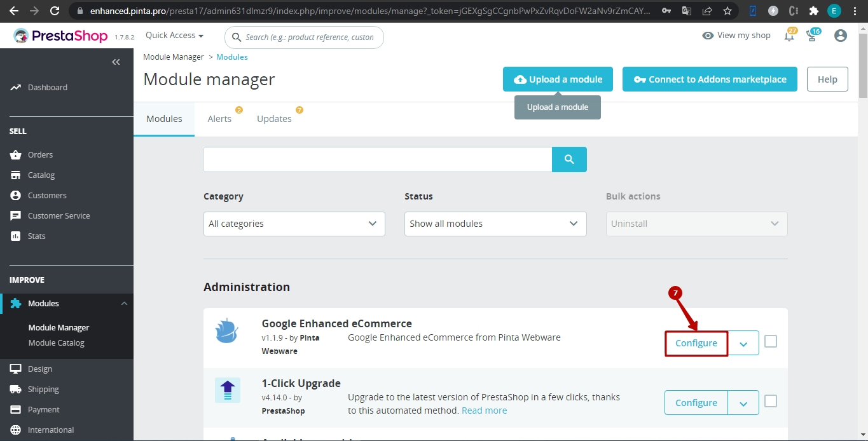Viewport: 868px width, 441px height.
Task: Click the notifications bell icon
Action: point(789,36)
